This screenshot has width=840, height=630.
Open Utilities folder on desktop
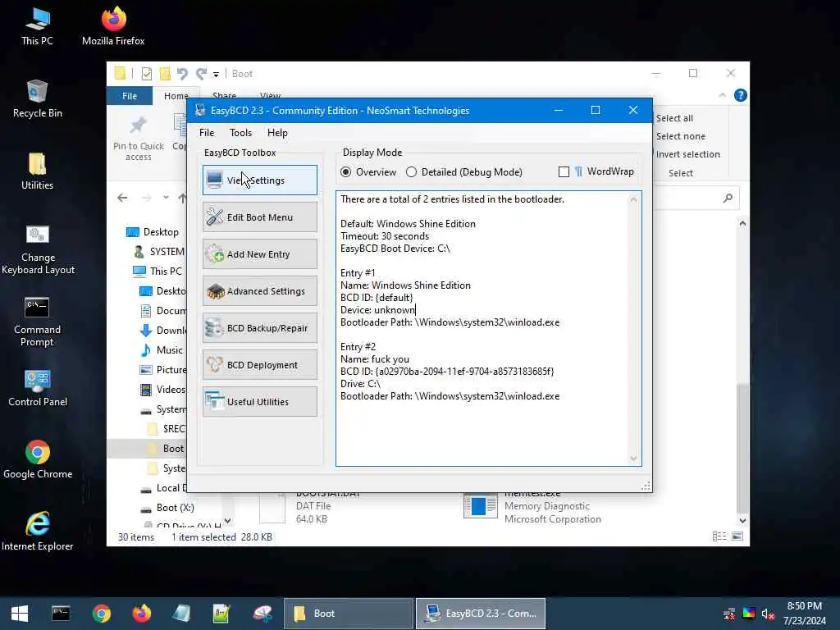point(38,171)
